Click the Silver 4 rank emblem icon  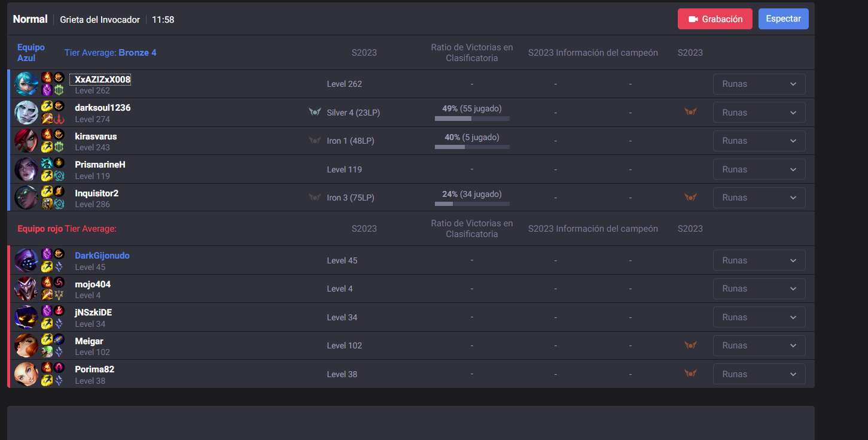pyautogui.click(x=315, y=112)
